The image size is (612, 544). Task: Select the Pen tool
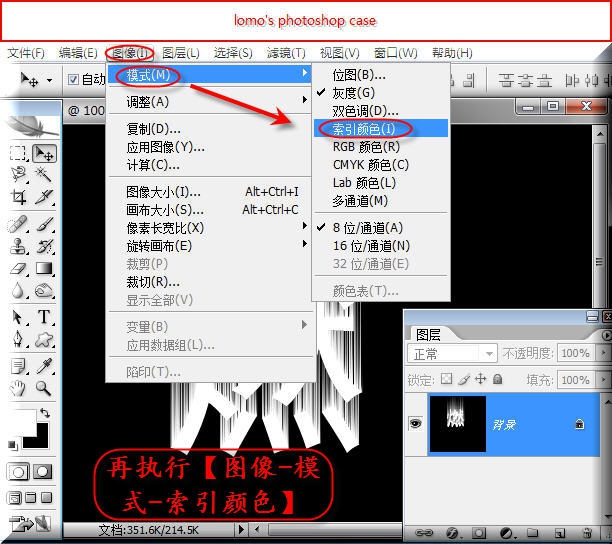(x=17, y=339)
